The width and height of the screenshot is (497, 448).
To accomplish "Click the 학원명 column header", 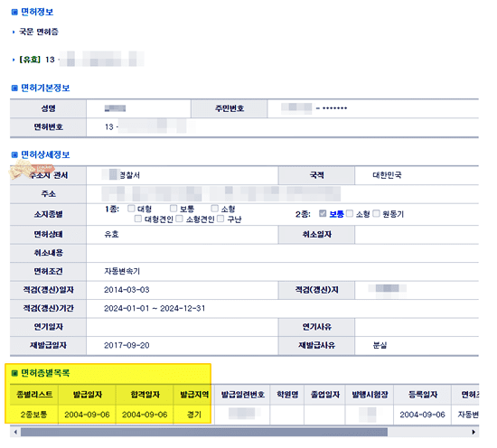I will pyautogui.click(x=287, y=395).
